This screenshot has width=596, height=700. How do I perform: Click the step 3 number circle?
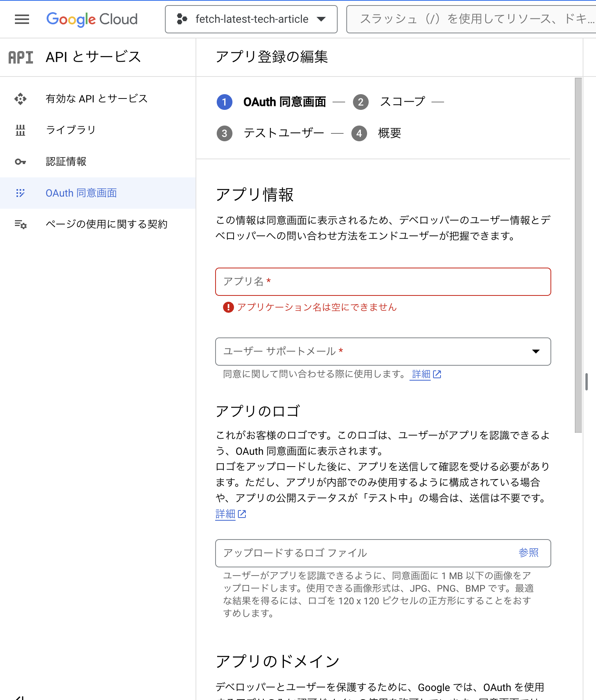coord(225,133)
